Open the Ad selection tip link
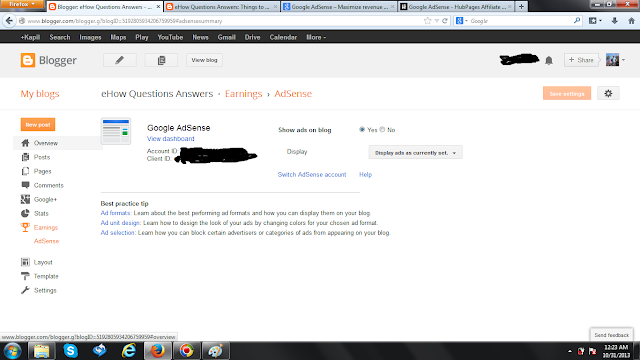640x360 pixels. click(118, 233)
